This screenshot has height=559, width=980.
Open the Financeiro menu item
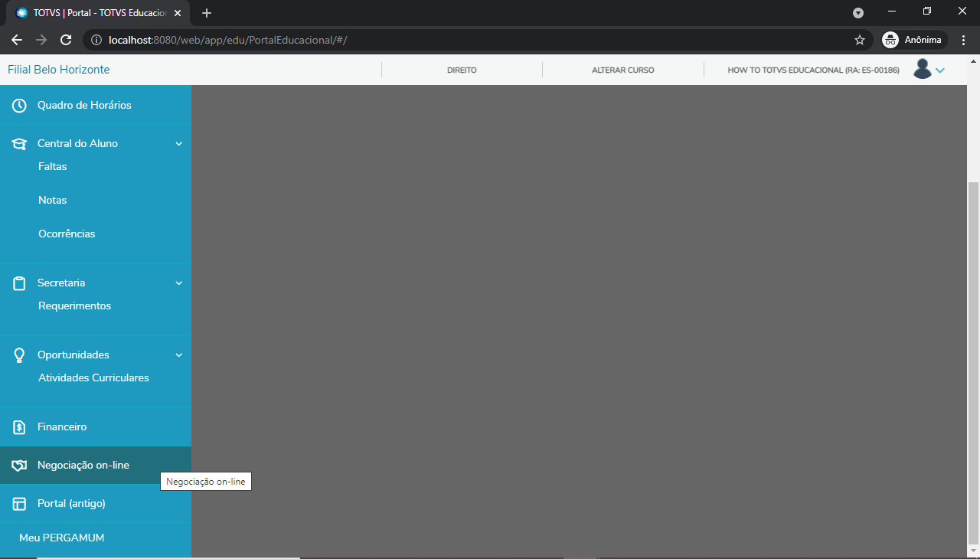coord(96,427)
